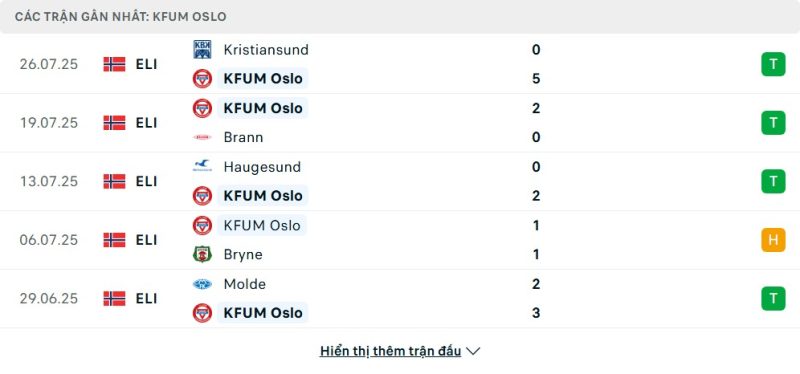The width and height of the screenshot is (800, 374).
Task: Click green T badge for Molde match
Action: (773, 298)
